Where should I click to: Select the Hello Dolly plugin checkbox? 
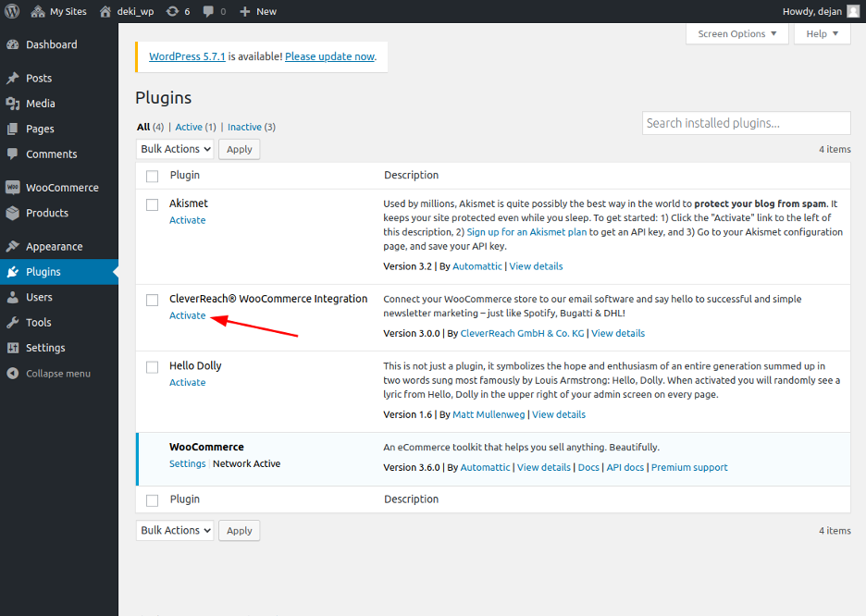point(153,367)
